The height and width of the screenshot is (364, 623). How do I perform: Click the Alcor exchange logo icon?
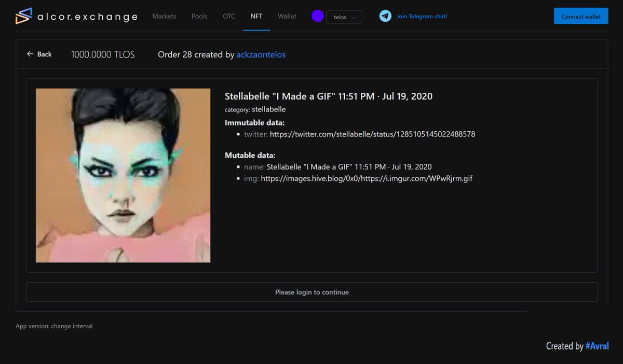[24, 16]
